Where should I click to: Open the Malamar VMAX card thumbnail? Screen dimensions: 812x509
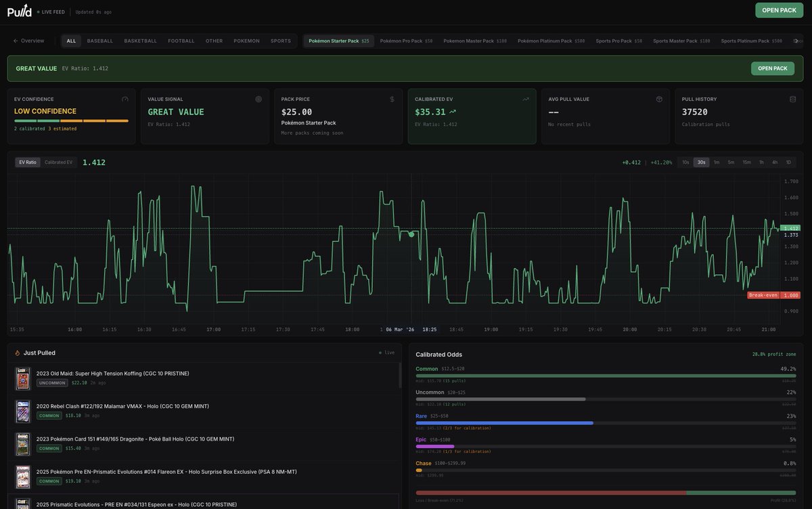tap(23, 412)
